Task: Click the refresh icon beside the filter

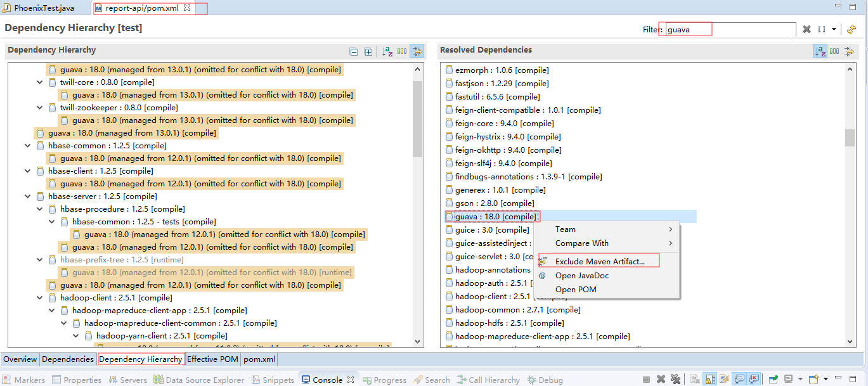Action: [x=852, y=29]
